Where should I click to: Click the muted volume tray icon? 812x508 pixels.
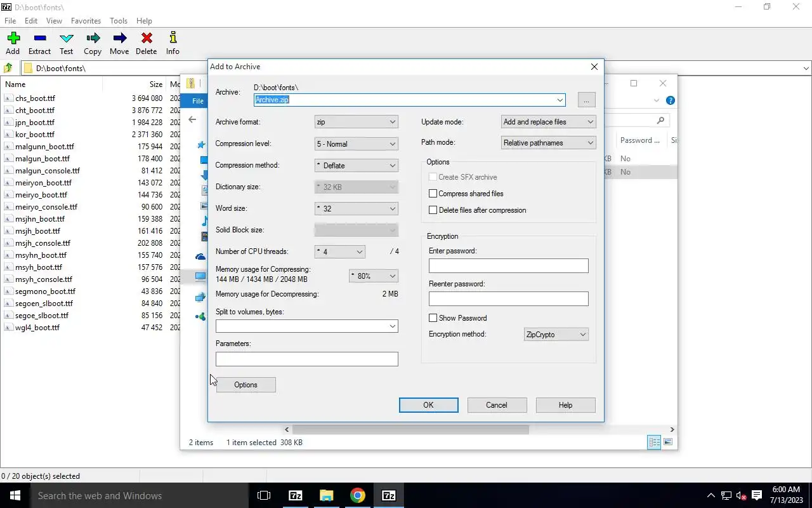(x=741, y=495)
